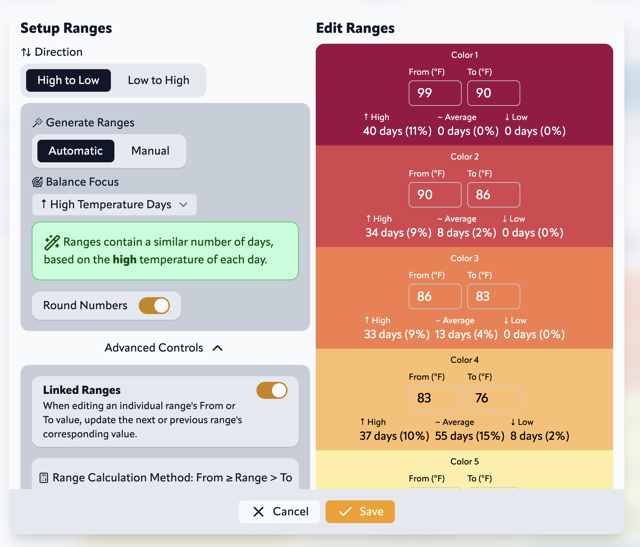Click the checkmark icon on Save button
The height and width of the screenshot is (547, 640).
click(x=345, y=512)
